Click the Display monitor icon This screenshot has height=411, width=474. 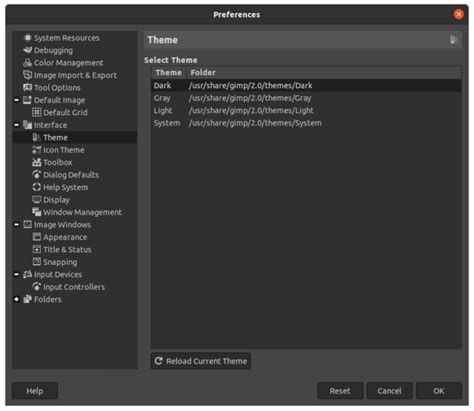pyautogui.click(x=37, y=200)
